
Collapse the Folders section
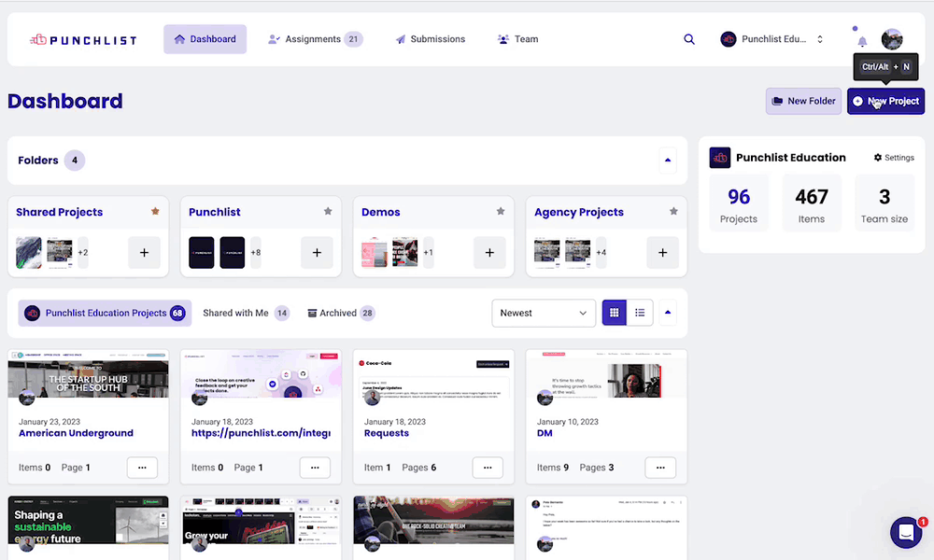[668, 161]
